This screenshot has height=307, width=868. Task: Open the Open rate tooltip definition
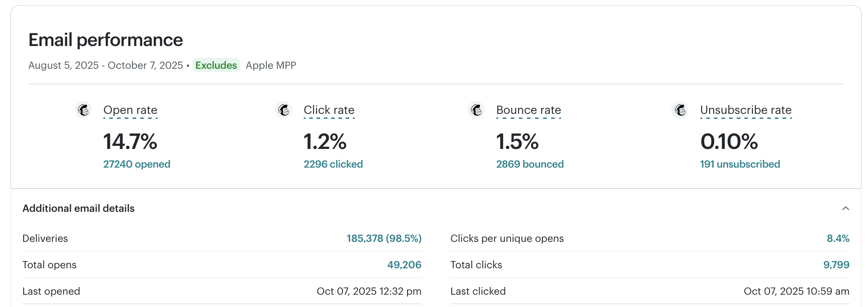(130, 110)
